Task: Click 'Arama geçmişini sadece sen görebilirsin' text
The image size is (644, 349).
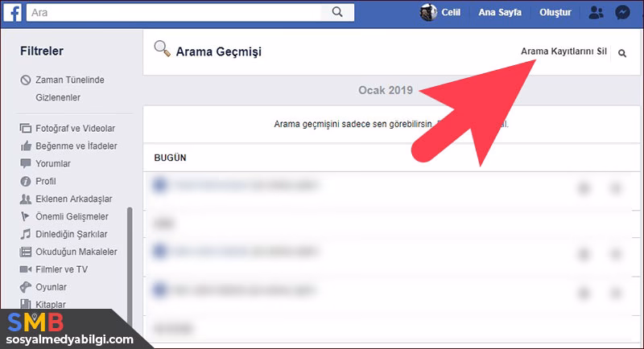Action: 353,124
